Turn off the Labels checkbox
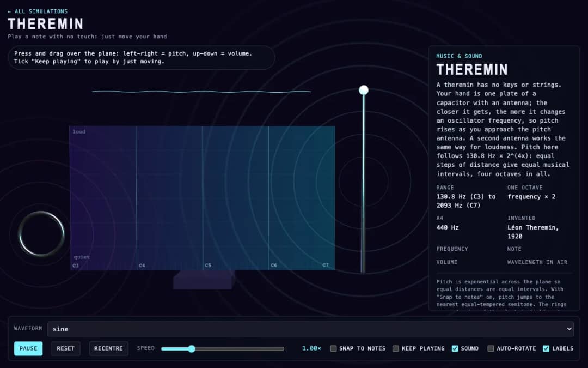Screen dimensions: 588x368 pyautogui.click(x=546, y=348)
